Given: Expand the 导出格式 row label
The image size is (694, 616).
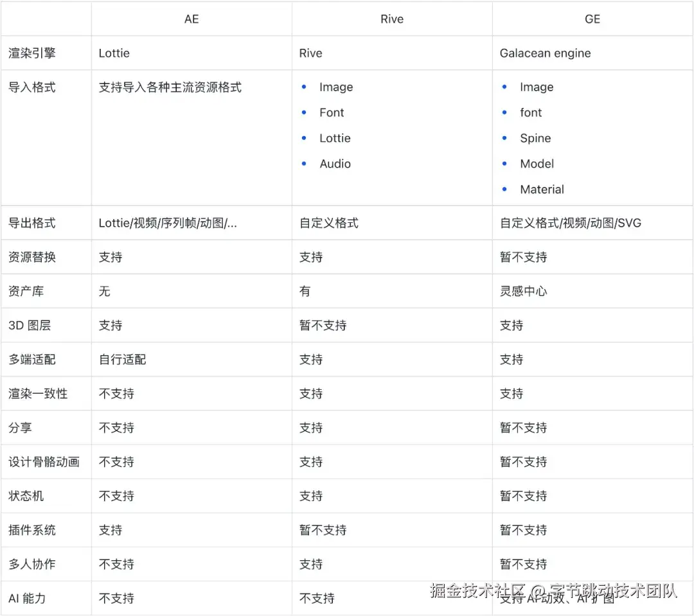Looking at the screenshot, I should (31, 222).
